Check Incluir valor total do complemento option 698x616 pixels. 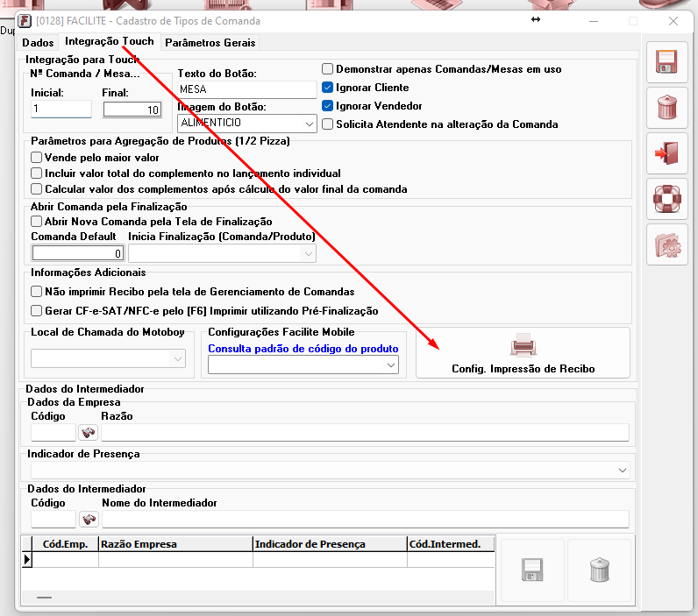(x=37, y=173)
